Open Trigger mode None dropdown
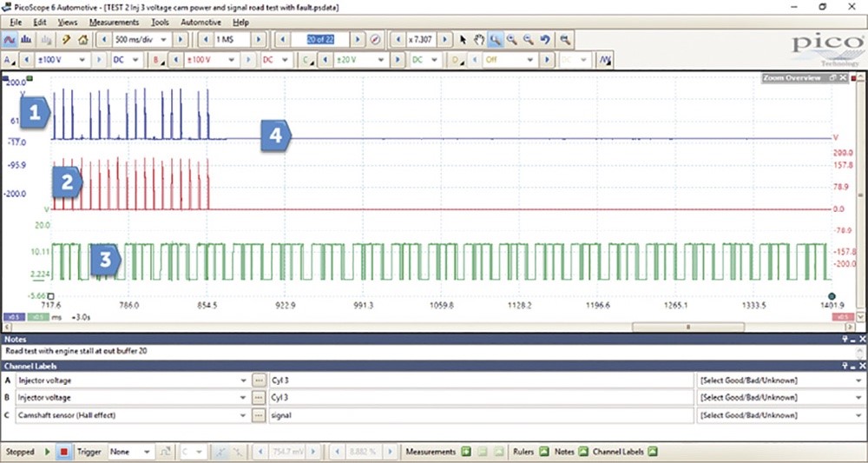This screenshot has width=868, height=463. 148,452
